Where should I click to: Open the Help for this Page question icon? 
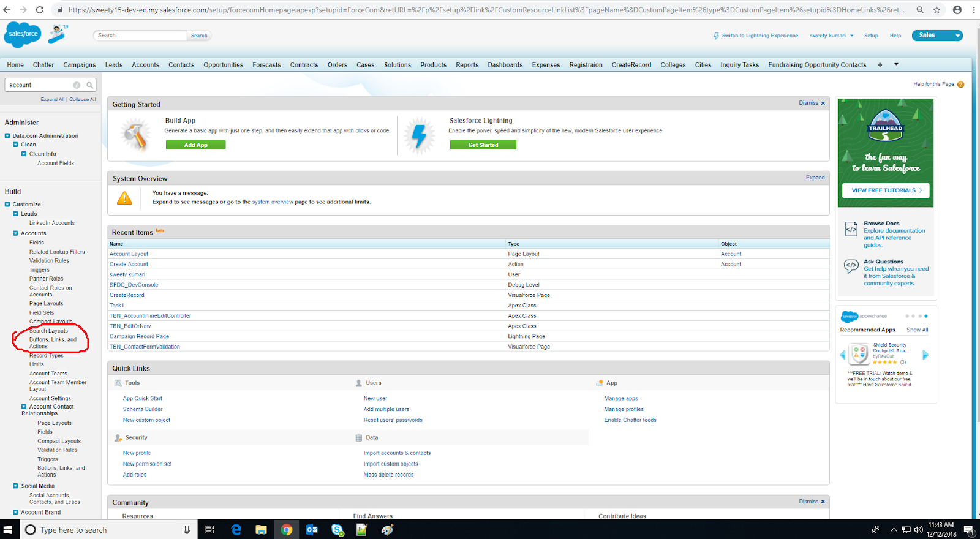pos(960,85)
